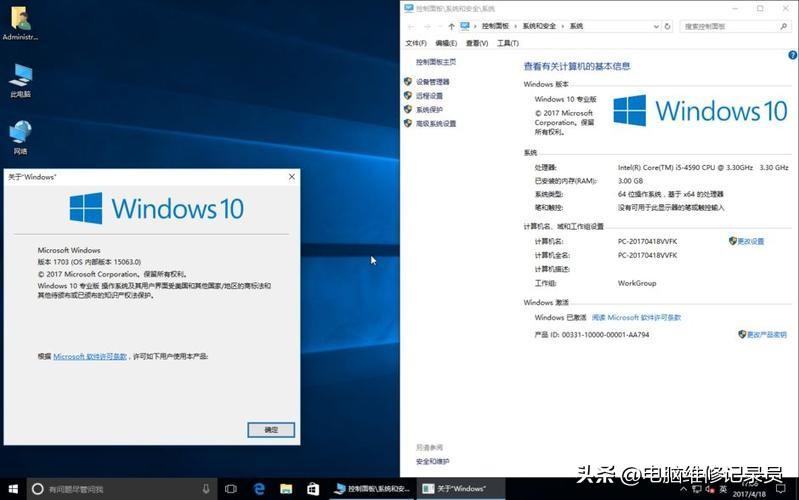Click the volume tray icon
799x500 pixels.
[x=710, y=489]
